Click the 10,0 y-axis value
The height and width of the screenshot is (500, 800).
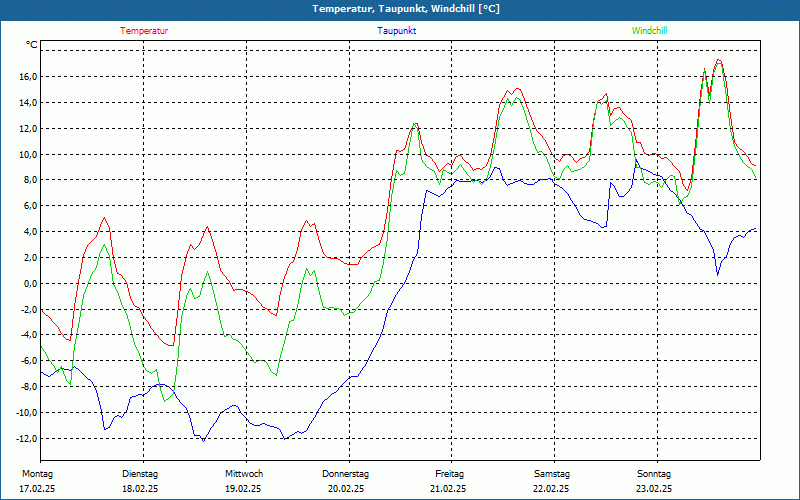[27, 155]
